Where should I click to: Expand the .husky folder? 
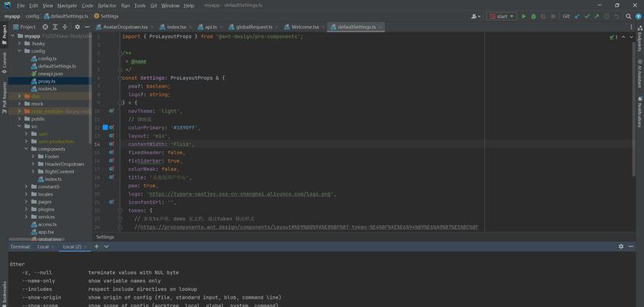pos(19,44)
